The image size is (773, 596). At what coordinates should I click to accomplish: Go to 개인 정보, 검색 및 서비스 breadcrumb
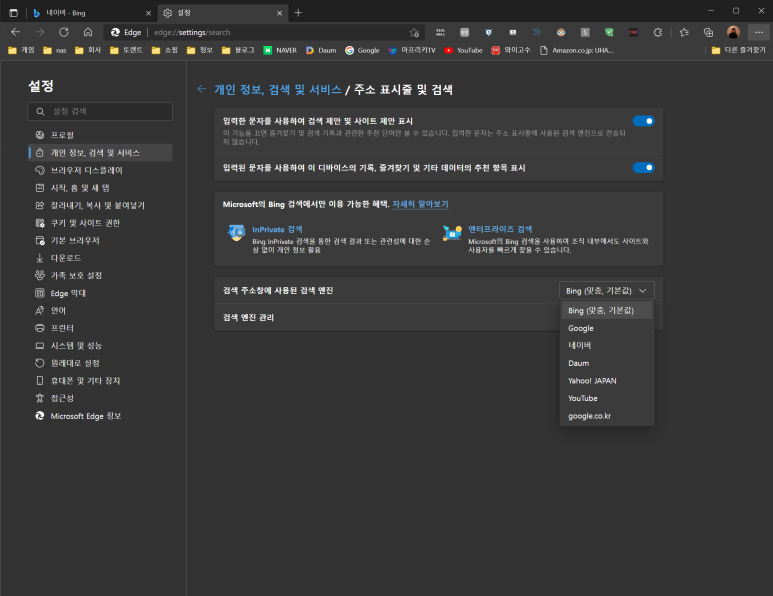tap(278, 90)
